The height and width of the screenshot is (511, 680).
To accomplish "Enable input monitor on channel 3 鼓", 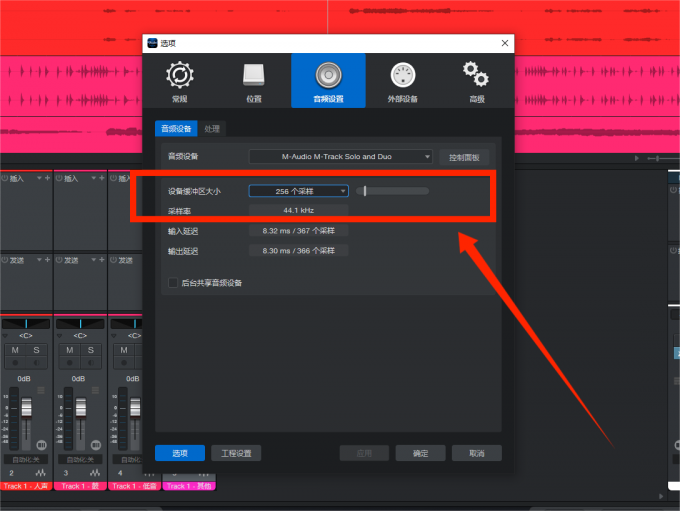I will point(91,363).
